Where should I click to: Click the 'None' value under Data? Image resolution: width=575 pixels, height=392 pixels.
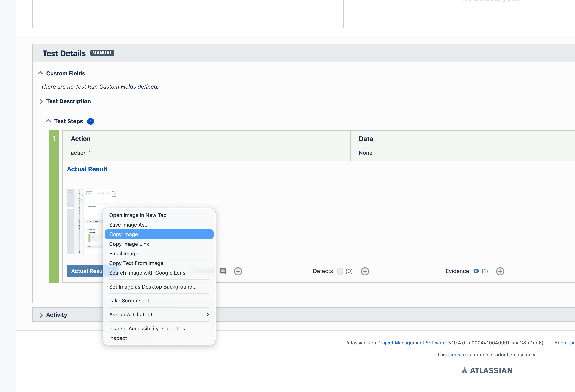(x=366, y=153)
